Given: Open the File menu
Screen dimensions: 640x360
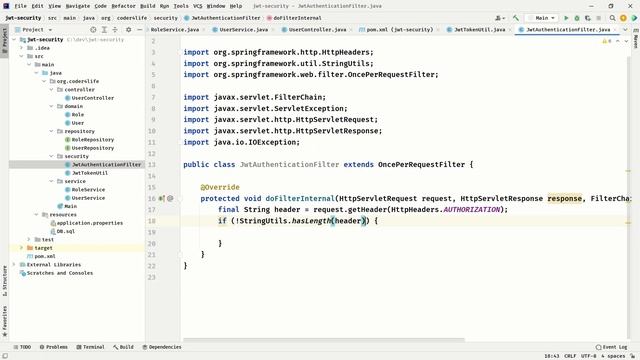Looking at the screenshot, I should pyautogui.click(x=20, y=6).
